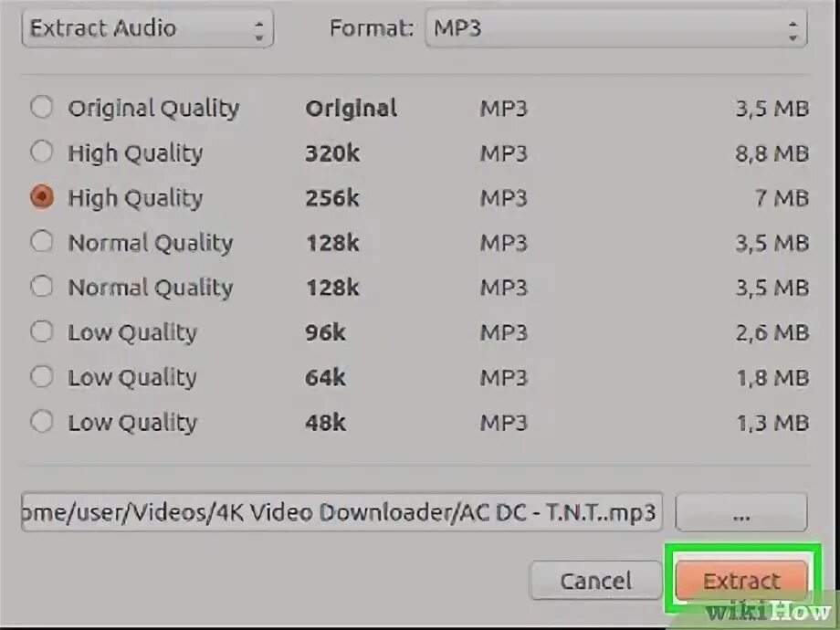Select High Quality 320k radio button
The height and width of the screenshot is (630, 840).
[42, 152]
